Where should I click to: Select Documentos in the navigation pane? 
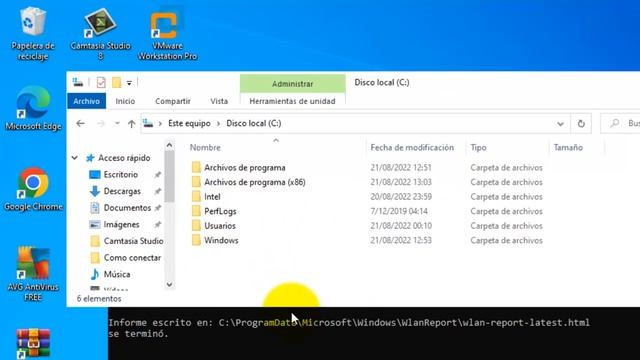coord(127,208)
